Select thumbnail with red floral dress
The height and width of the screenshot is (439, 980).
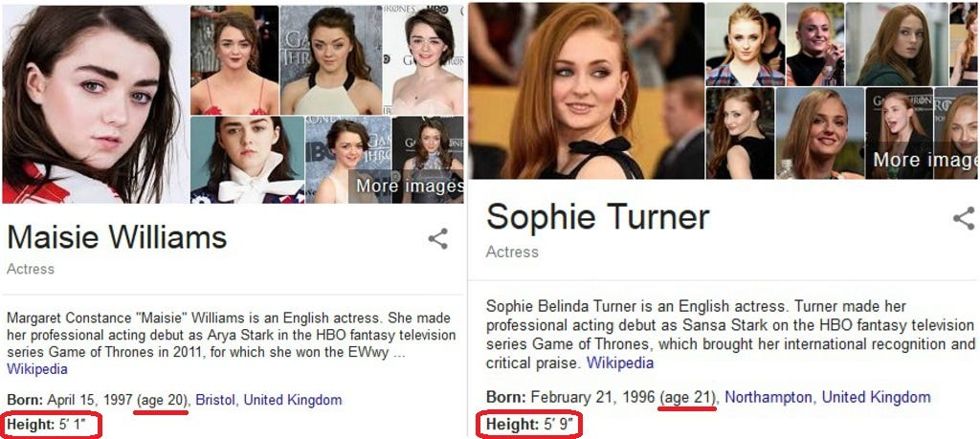234,60
